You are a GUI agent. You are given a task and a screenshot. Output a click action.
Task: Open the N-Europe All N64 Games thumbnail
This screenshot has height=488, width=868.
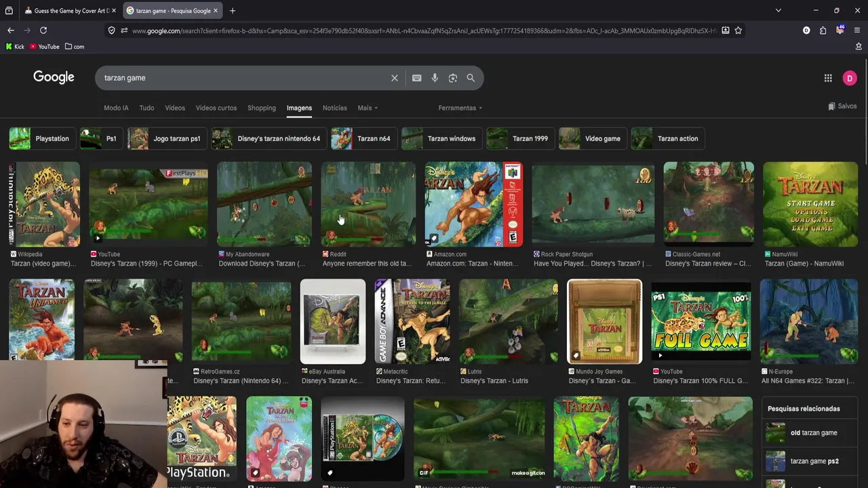click(x=809, y=321)
